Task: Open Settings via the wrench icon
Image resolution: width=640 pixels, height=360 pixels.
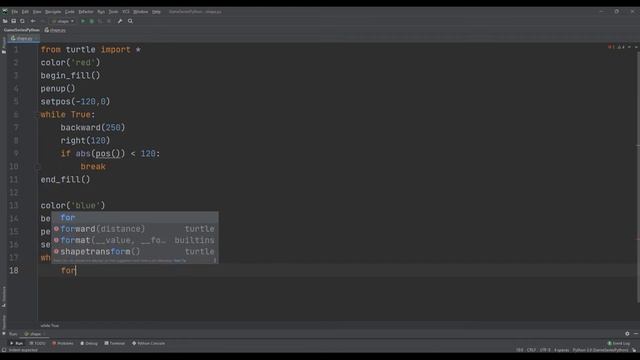Action: click(120, 21)
